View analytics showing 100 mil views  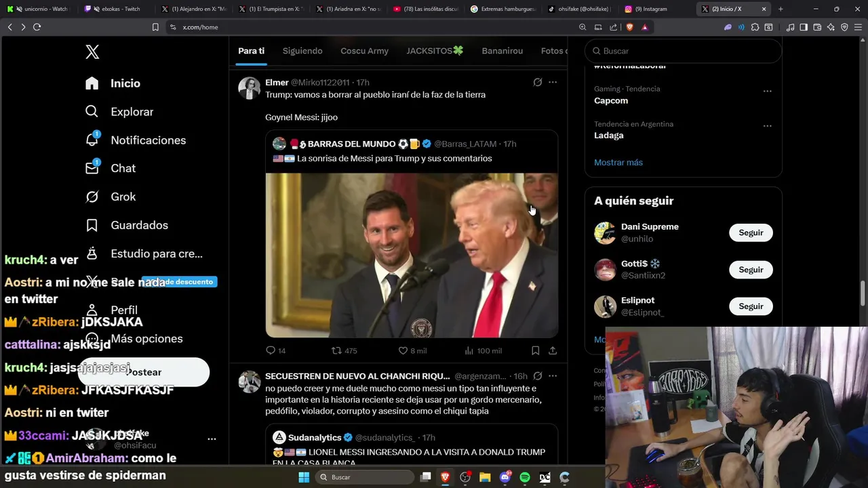[x=483, y=350]
